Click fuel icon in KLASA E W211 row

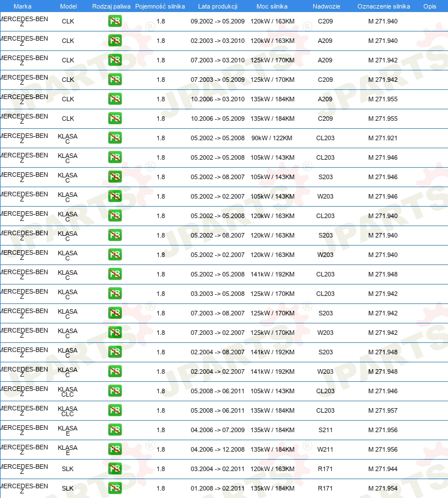[x=115, y=449]
